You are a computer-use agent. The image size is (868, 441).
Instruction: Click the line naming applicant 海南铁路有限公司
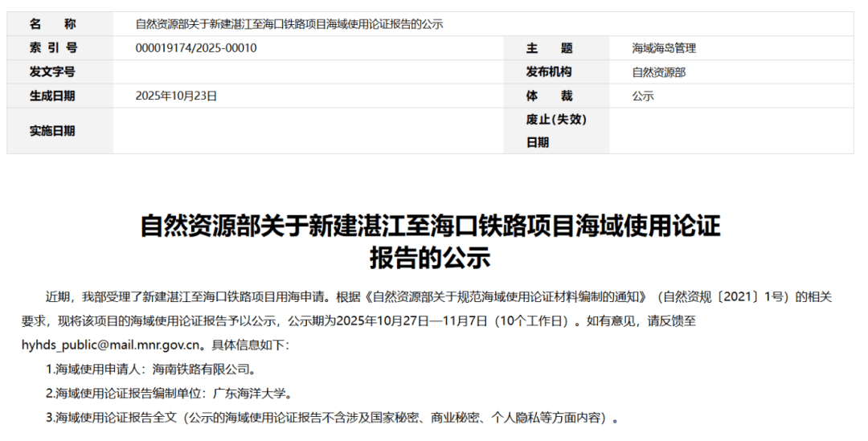[x=150, y=370]
